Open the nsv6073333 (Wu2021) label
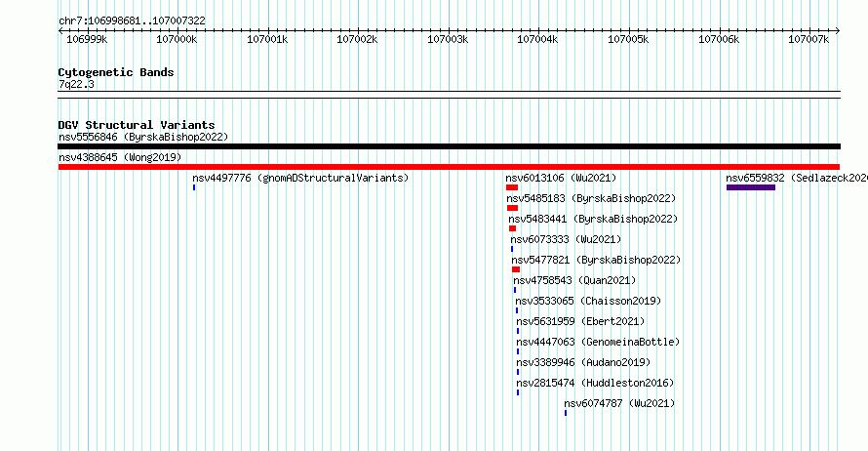The height and width of the screenshot is (451, 868). tap(566, 239)
